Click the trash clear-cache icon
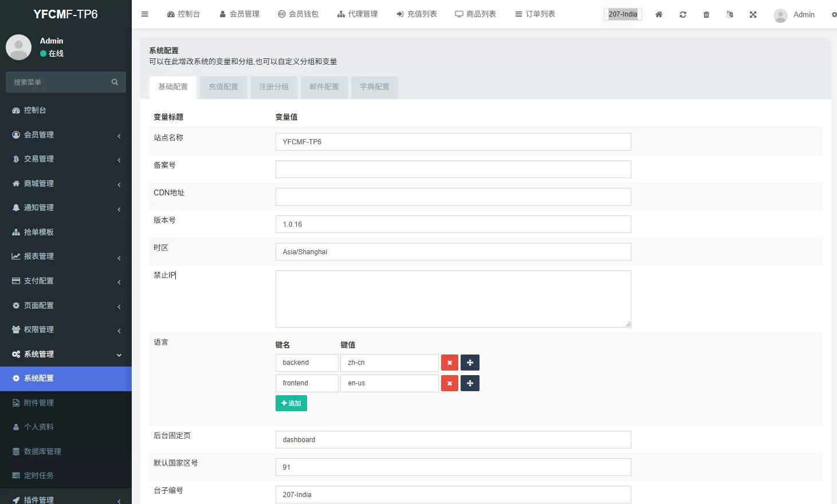The image size is (837, 504). pyautogui.click(x=706, y=14)
